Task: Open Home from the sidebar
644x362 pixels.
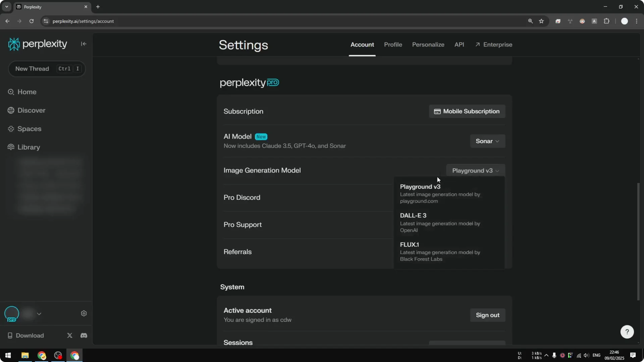Action: click(x=26, y=92)
